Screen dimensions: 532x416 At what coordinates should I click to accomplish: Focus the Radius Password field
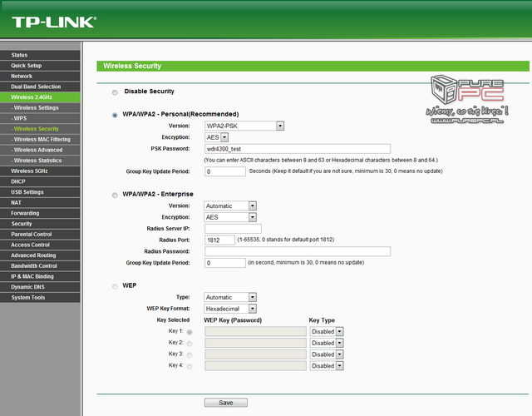tap(298, 251)
